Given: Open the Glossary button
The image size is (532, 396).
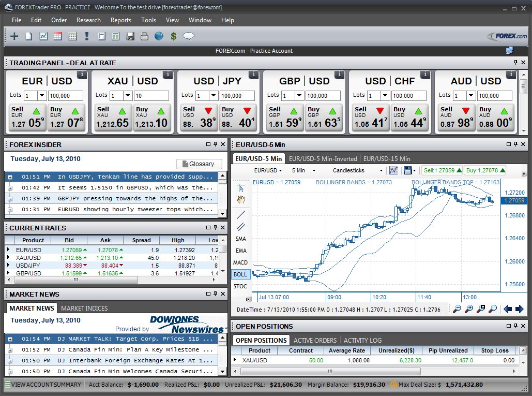Looking at the screenshot, I should [x=199, y=164].
